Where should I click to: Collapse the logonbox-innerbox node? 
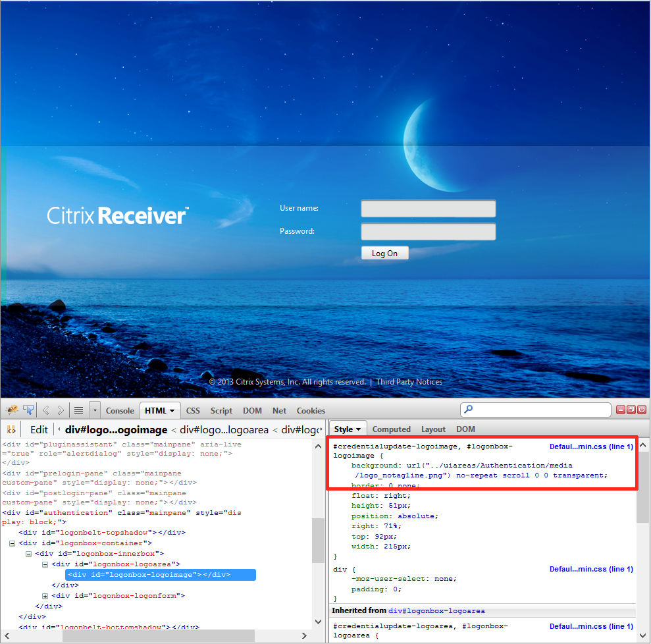point(28,554)
